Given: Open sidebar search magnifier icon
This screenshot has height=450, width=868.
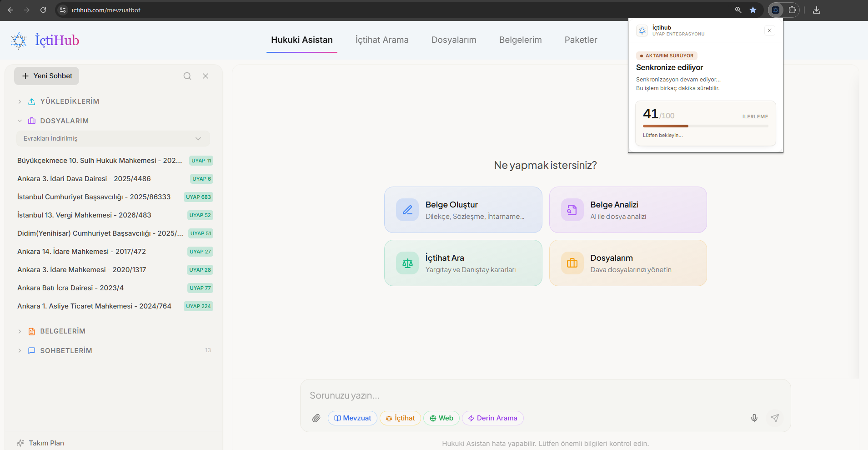Looking at the screenshot, I should click(187, 76).
